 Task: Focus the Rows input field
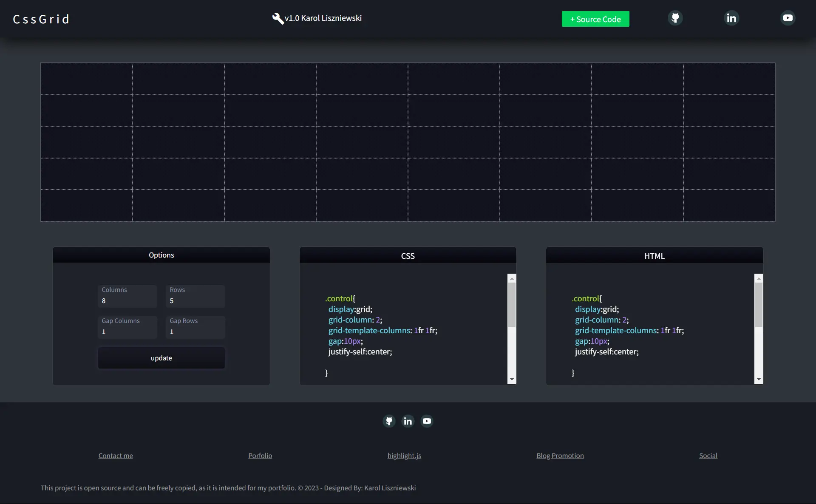pyautogui.click(x=195, y=296)
